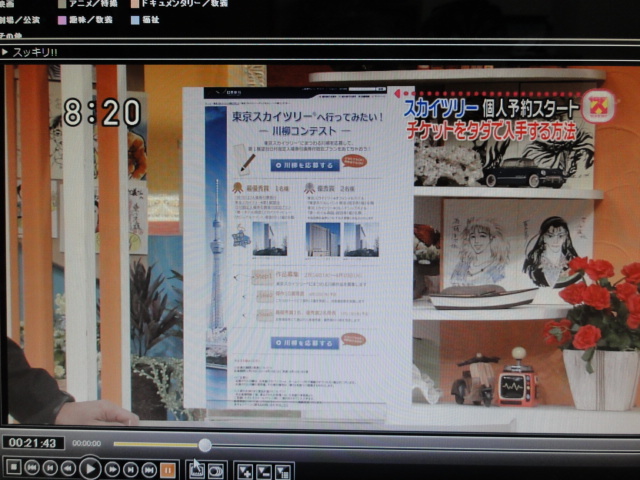The image size is (640, 480).
Task: Click the purple 趣味/教養 genre swatch
Action: point(62,20)
